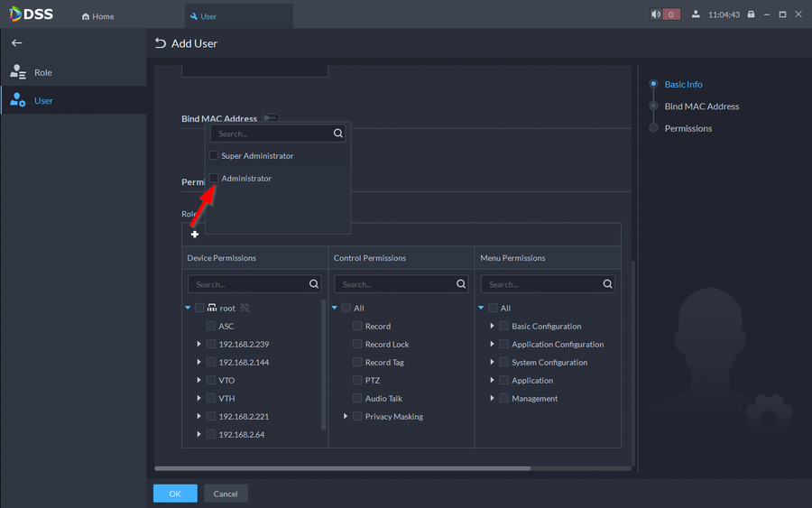Expand the 192.168.2.64 device node
This screenshot has height=508, width=812.
click(198, 435)
